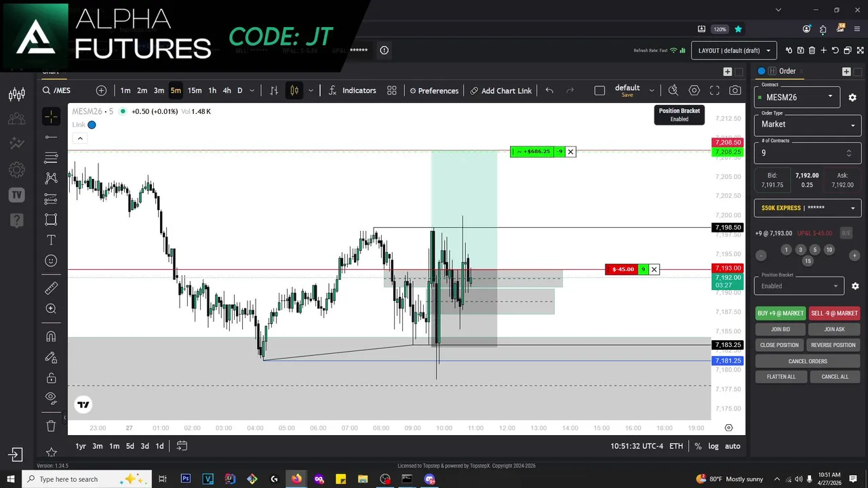Select the 1h timeframe
868x488 pixels.
pos(212,91)
